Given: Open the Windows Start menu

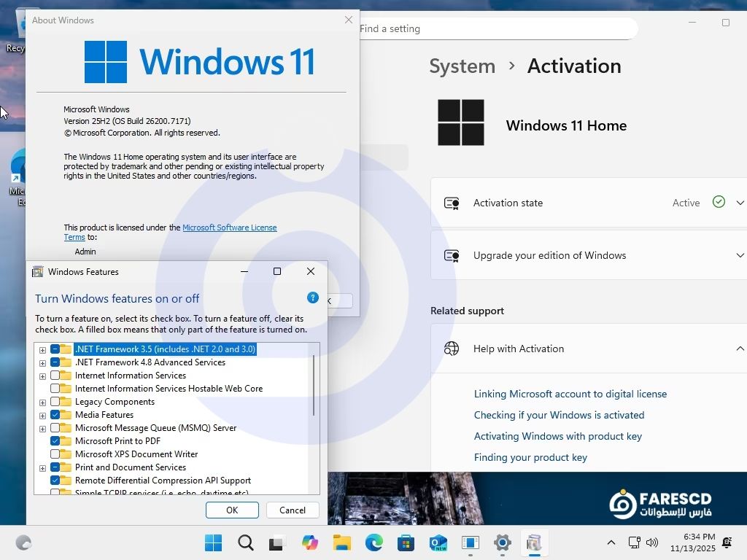Looking at the screenshot, I should (214, 543).
